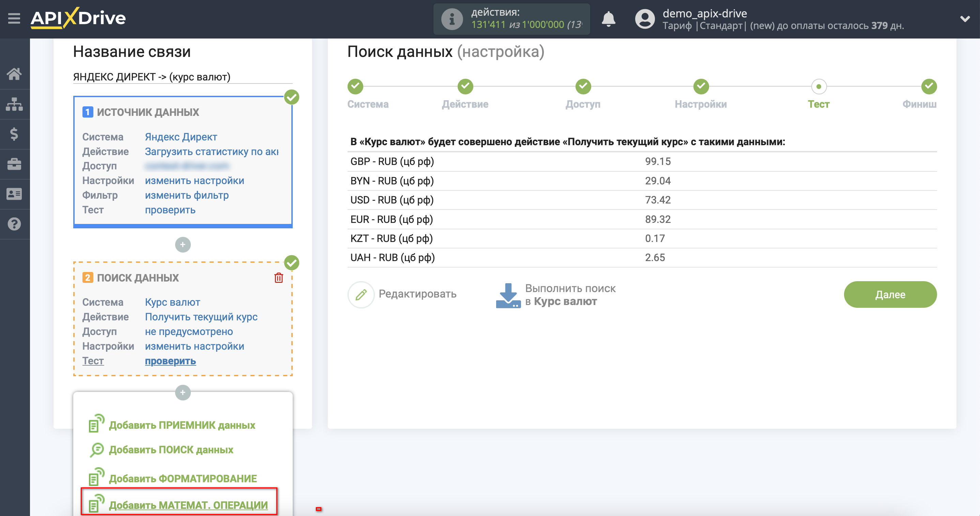
Task: Open help question mark icon
Action: [14, 224]
